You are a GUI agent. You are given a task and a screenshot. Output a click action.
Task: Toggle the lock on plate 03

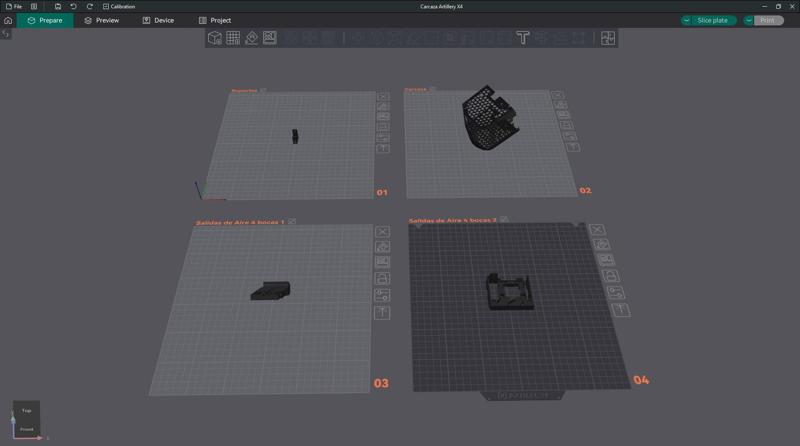coord(382,279)
